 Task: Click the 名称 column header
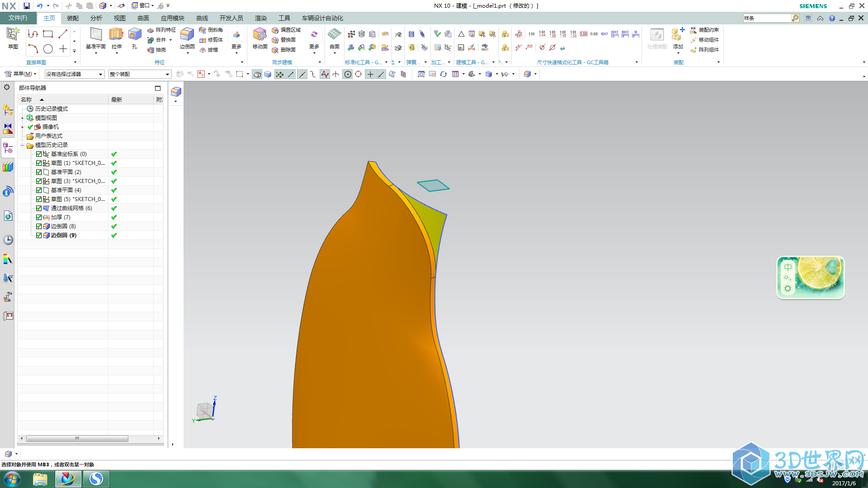(x=63, y=99)
